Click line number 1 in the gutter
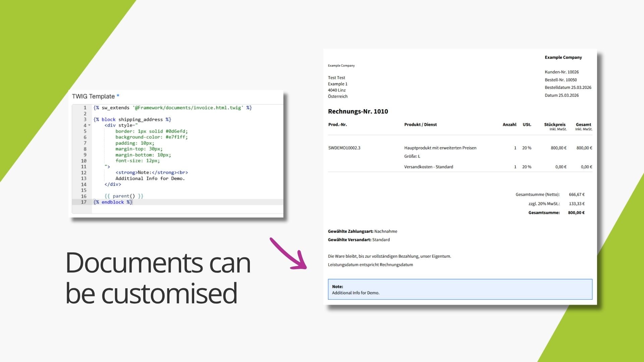 pyautogui.click(x=85, y=108)
